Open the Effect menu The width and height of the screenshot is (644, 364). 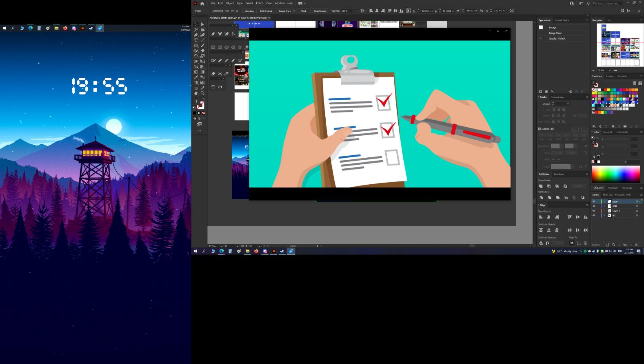coord(260,3)
